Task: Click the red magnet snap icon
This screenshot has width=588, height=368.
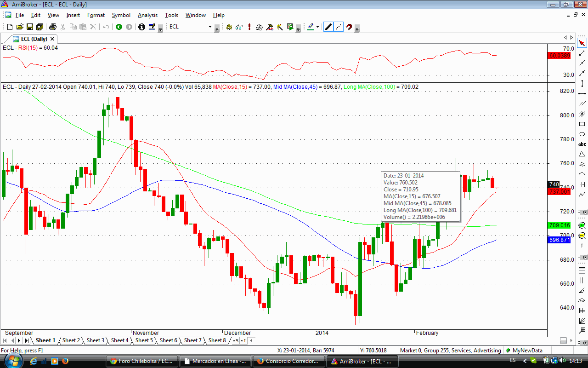Action: (x=349, y=27)
